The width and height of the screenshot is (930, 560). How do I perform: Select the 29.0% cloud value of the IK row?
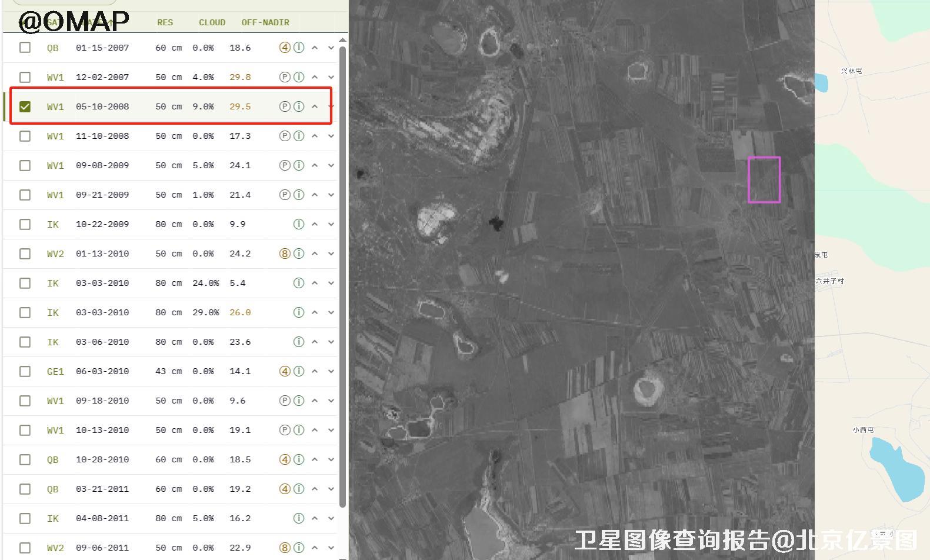(205, 312)
